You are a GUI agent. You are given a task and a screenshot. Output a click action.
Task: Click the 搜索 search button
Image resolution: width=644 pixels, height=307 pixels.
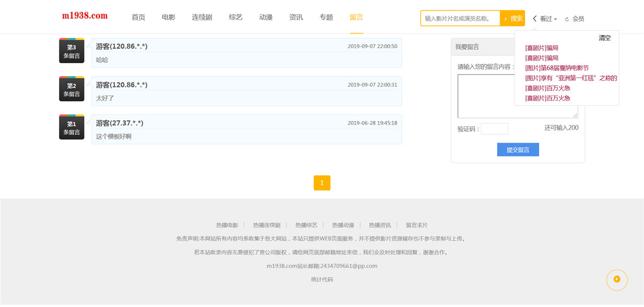512,18
